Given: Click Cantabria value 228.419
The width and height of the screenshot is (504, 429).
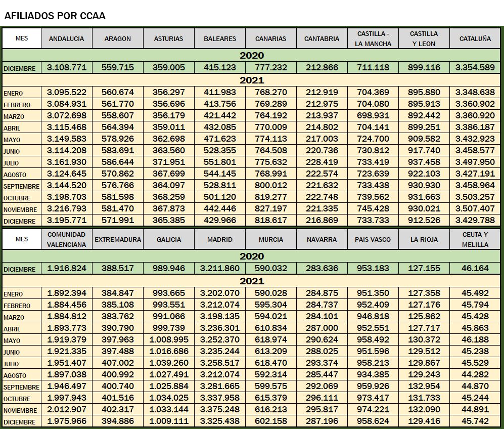Looking at the screenshot, I should pos(322,162).
